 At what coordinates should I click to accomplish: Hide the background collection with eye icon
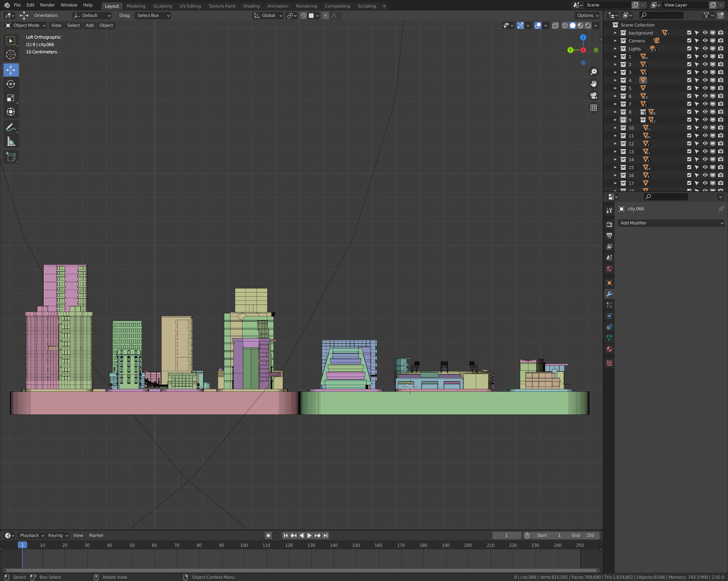coord(705,33)
